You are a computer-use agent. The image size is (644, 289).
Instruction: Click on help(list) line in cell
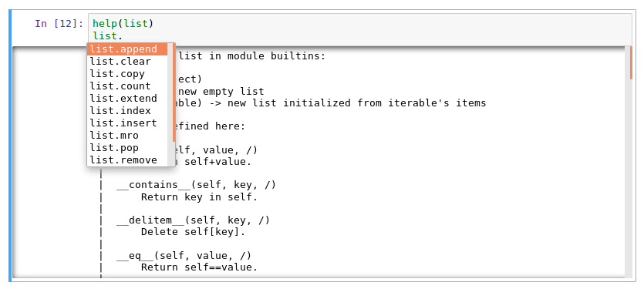123,23
